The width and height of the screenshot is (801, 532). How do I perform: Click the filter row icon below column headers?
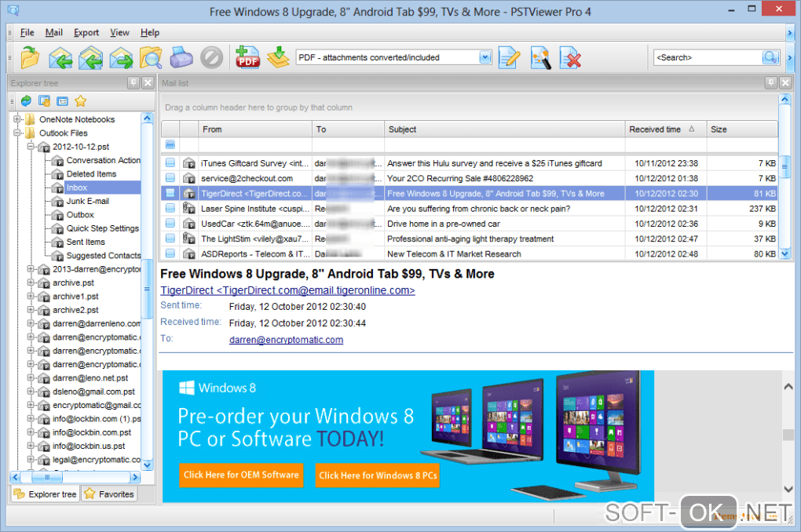pos(170,144)
